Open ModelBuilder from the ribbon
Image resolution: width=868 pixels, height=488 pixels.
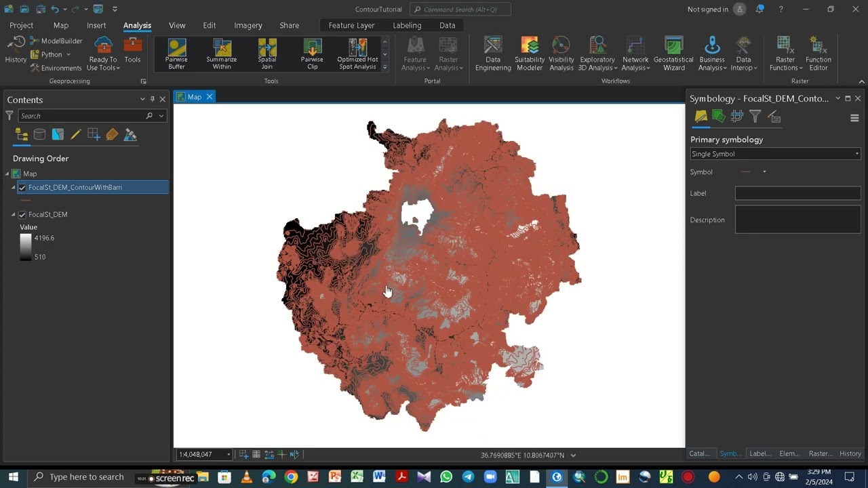pyautogui.click(x=56, y=41)
